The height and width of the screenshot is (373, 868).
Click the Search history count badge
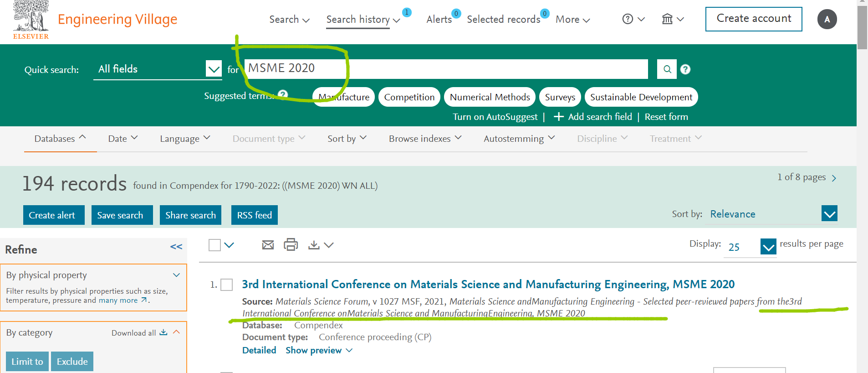coord(407,12)
